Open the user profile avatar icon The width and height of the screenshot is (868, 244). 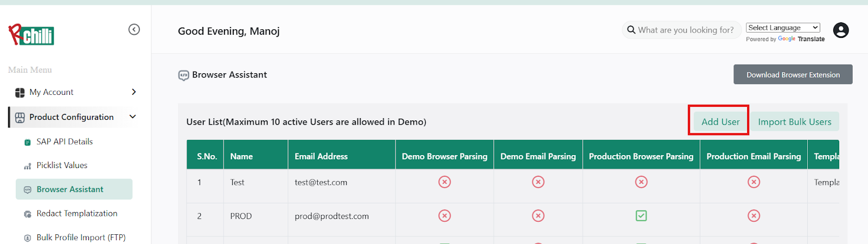(841, 30)
